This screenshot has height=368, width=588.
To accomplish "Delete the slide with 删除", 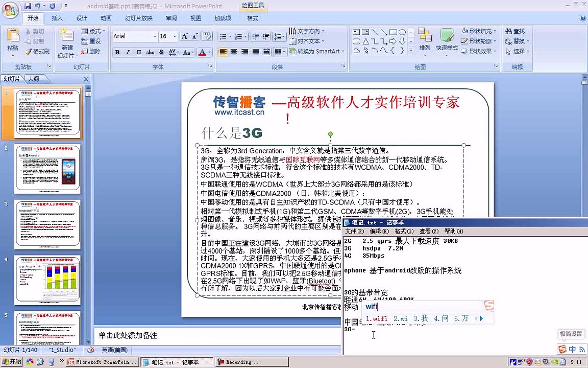I will [91, 51].
